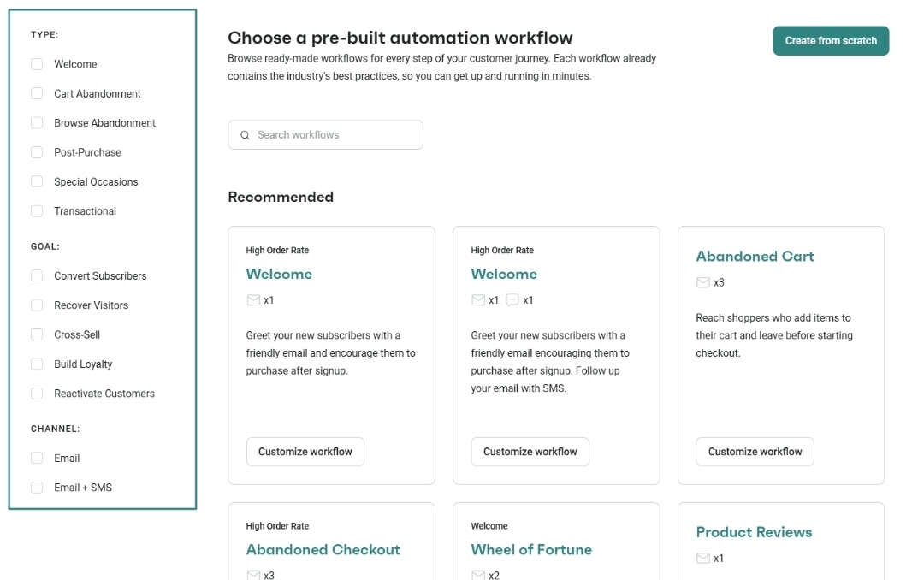Click the envelope icon on Abandoned Checkout card
The height and width of the screenshot is (580, 924).
click(253, 575)
